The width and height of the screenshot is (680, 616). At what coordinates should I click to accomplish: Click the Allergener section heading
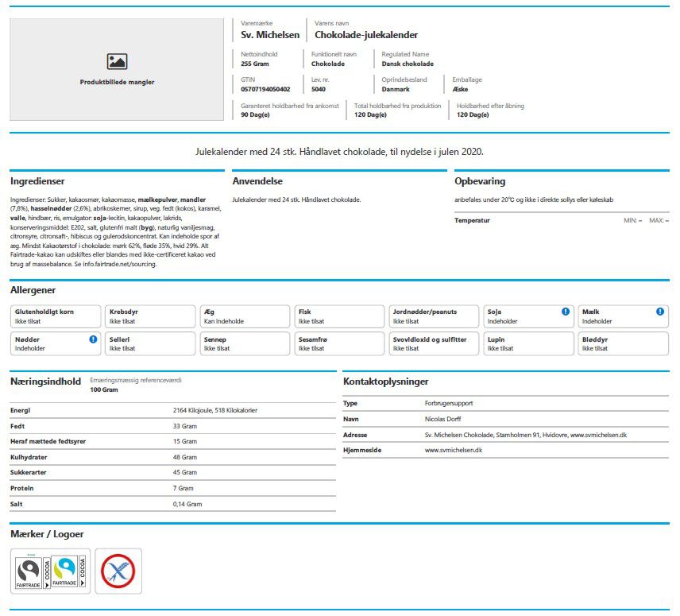33,290
